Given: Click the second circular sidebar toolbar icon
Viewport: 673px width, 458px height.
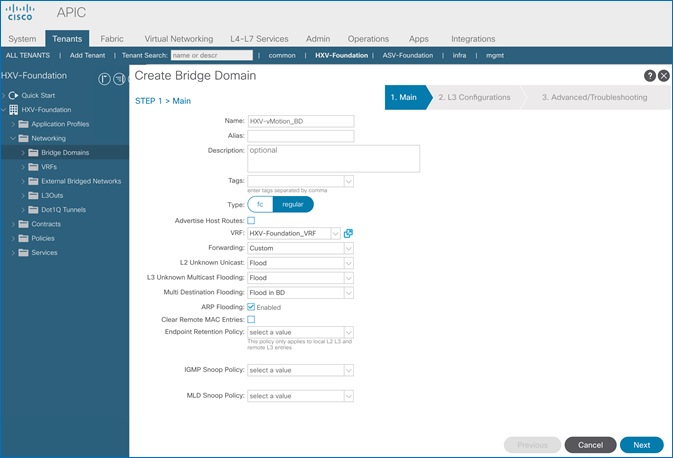Looking at the screenshot, I should (x=119, y=79).
